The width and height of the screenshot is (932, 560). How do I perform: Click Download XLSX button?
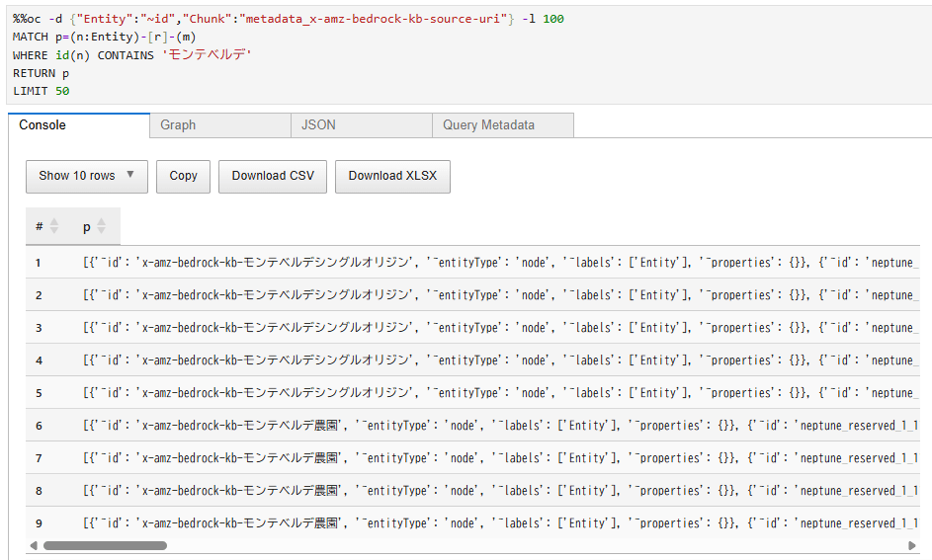[x=392, y=177]
